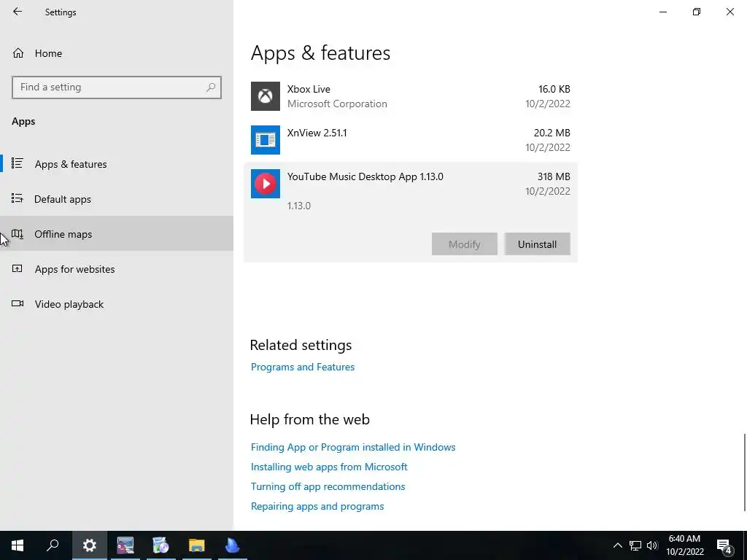The image size is (747, 560).
Task: Click the Microsoft Corporation publisher text
Action: click(x=337, y=104)
